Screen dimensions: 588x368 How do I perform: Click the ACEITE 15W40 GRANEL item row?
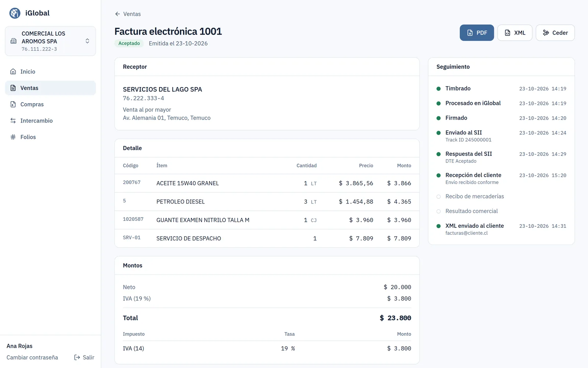[x=267, y=183]
